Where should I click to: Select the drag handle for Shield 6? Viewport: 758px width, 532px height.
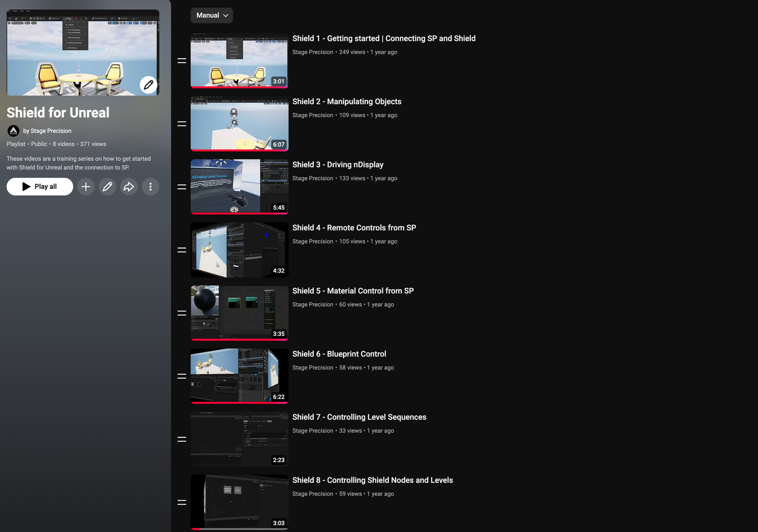pyautogui.click(x=181, y=376)
